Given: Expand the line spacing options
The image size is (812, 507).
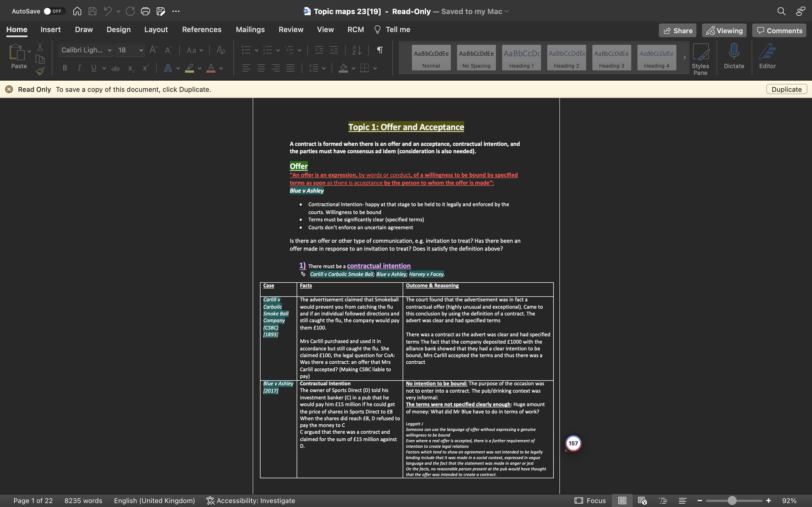Looking at the screenshot, I should 323,68.
